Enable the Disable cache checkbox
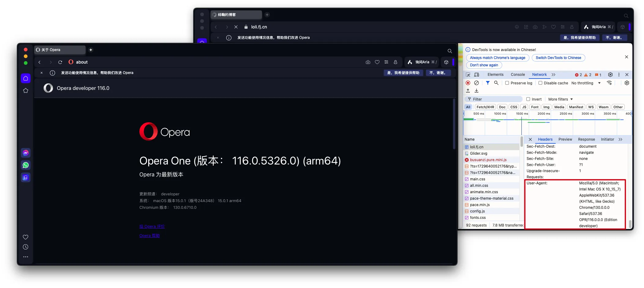Viewport: 644px width, 288px height. tap(540, 83)
